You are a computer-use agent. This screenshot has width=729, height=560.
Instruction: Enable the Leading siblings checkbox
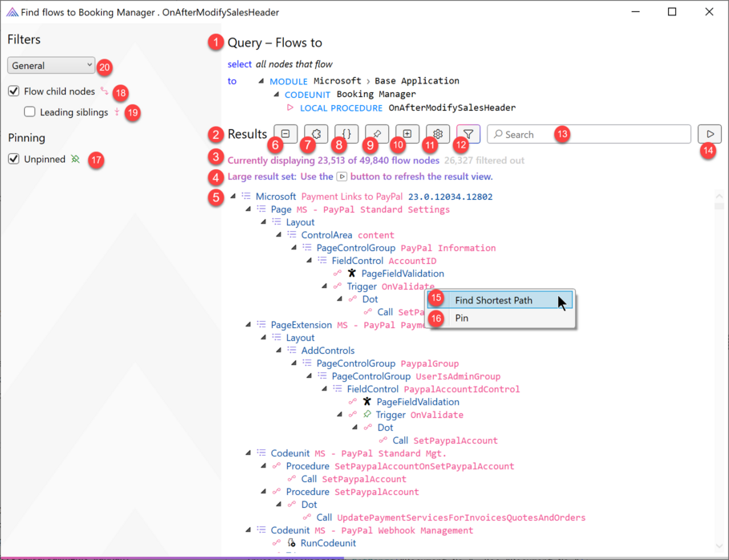point(30,112)
